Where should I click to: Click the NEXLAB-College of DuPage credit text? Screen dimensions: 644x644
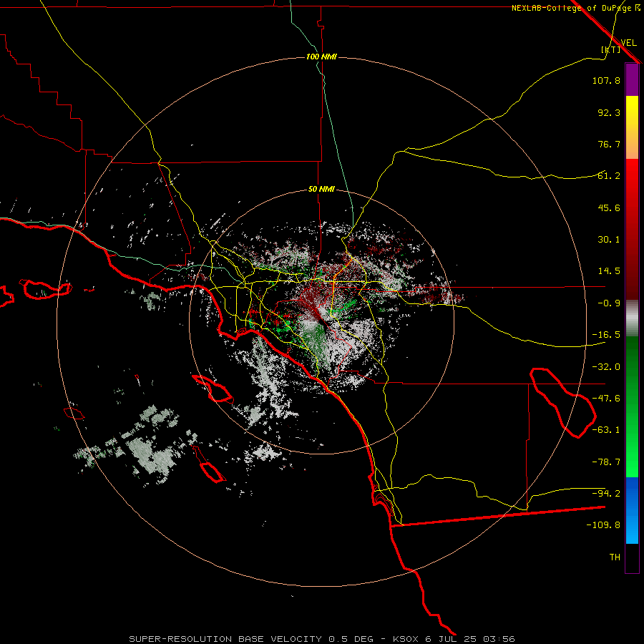tap(576, 8)
